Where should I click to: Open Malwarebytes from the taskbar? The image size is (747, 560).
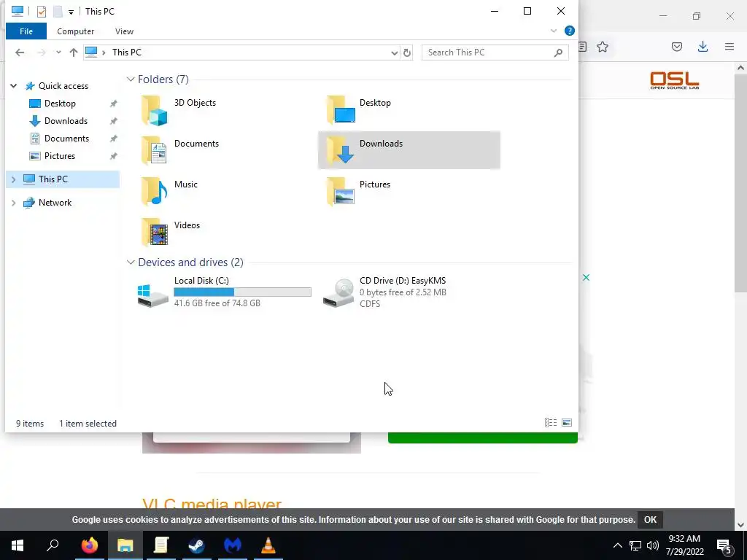(x=233, y=545)
